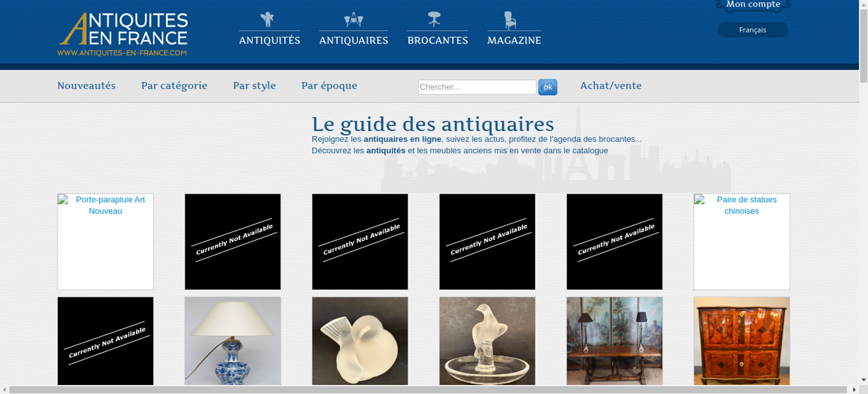Click the chandelier icon above Antiquaires

353,20
